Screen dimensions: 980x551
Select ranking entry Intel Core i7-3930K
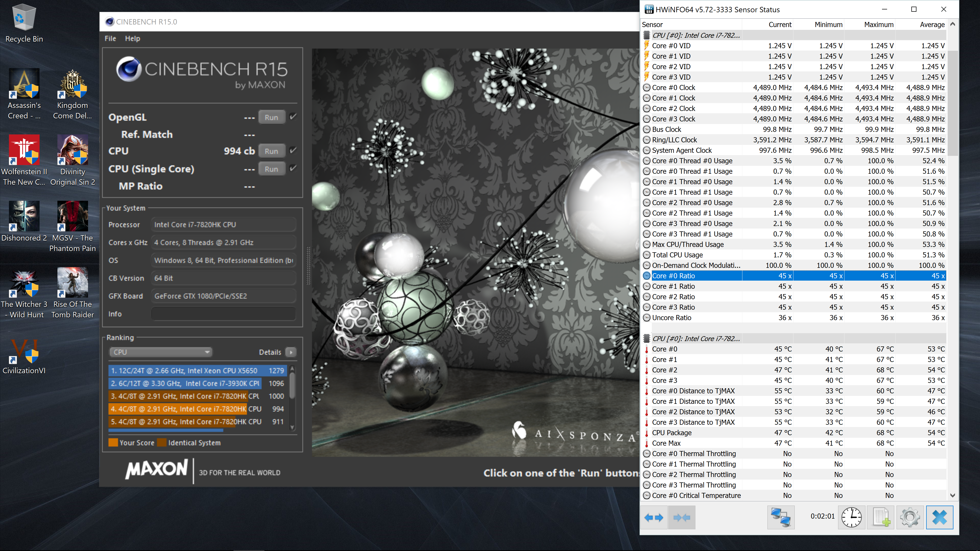[x=198, y=383]
